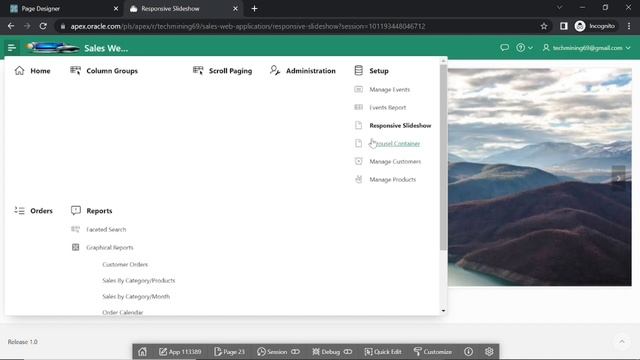Click the Sales Web application logo
The image size is (640, 360).
pos(53,48)
